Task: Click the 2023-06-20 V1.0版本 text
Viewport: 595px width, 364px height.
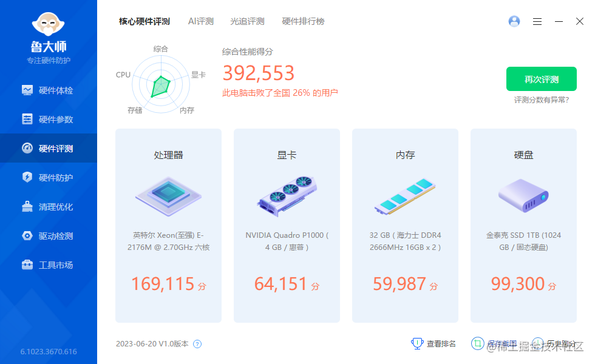Action: [152, 344]
